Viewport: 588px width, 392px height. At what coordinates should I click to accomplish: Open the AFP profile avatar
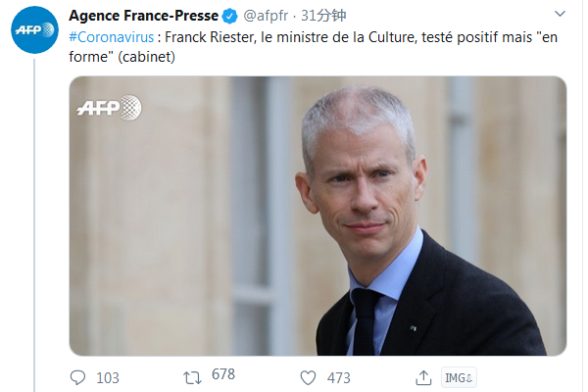point(34,29)
